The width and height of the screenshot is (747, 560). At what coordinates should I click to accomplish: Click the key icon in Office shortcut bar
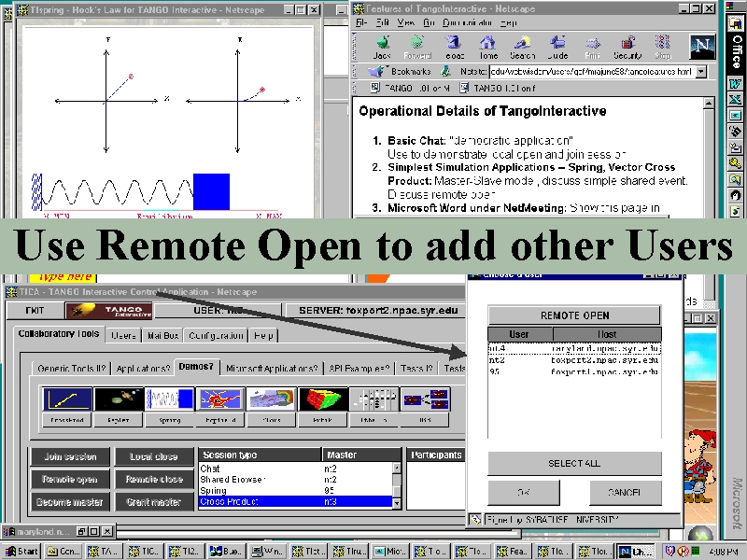pos(735,163)
